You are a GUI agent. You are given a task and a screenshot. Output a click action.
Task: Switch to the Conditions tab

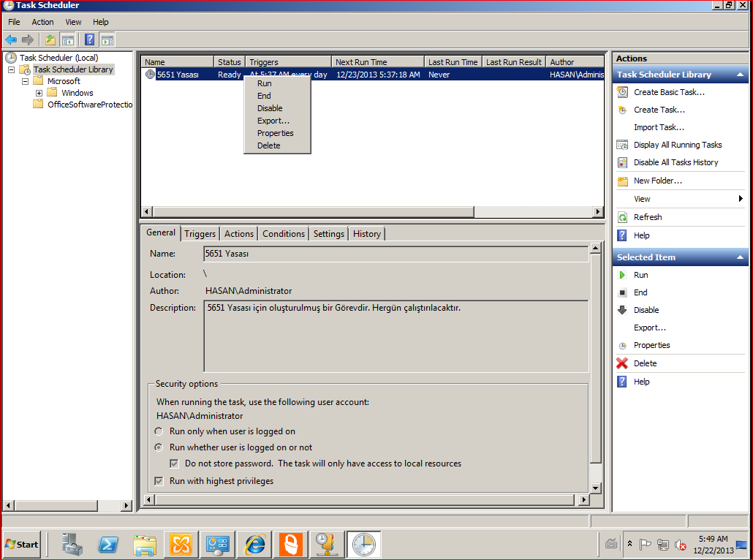(x=284, y=234)
